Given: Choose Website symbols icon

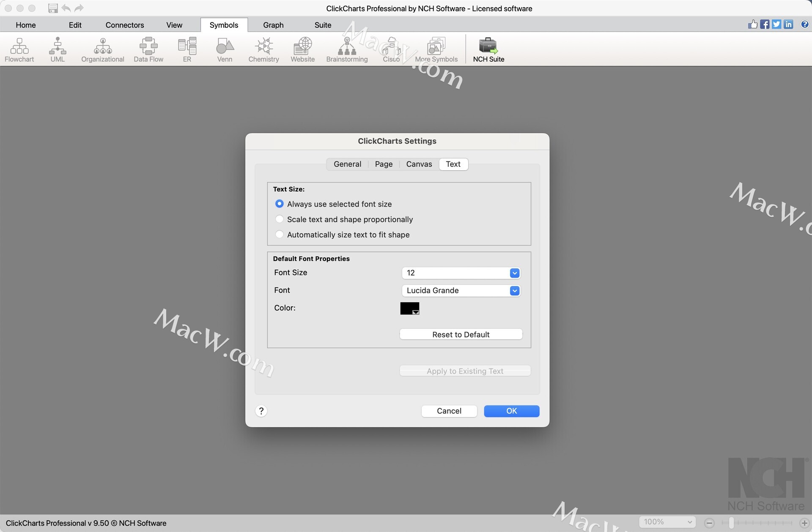Looking at the screenshot, I should [302, 50].
